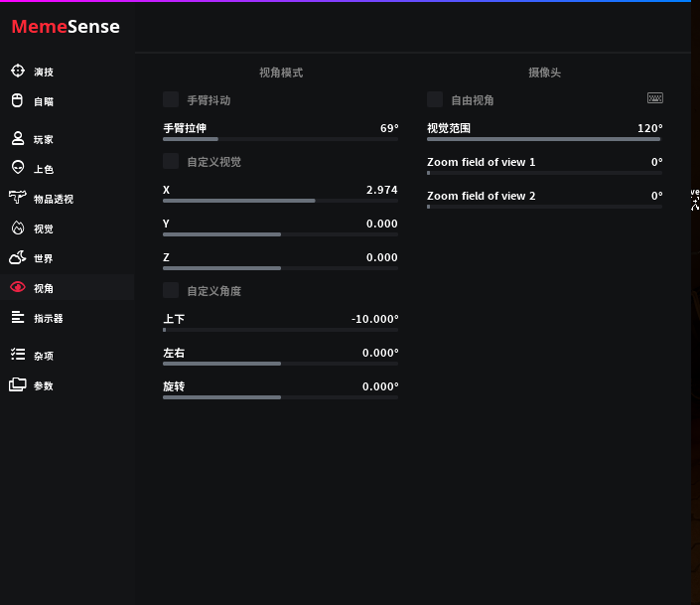
Task: Open the 世界 cloud and moon icon
Action: [x=18, y=257]
